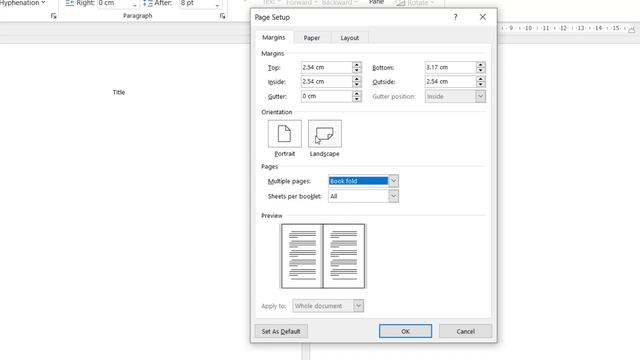Click the Title text in document

(119, 92)
